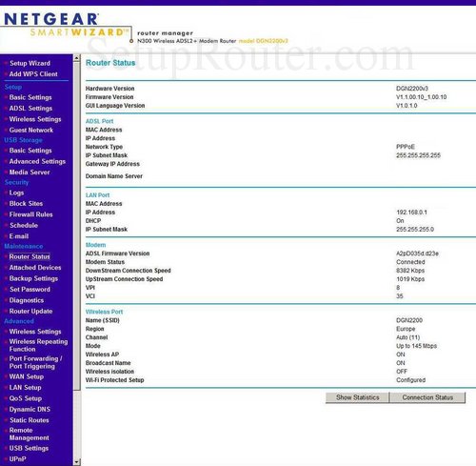Click the Show Statistics button

click(x=357, y=397)
